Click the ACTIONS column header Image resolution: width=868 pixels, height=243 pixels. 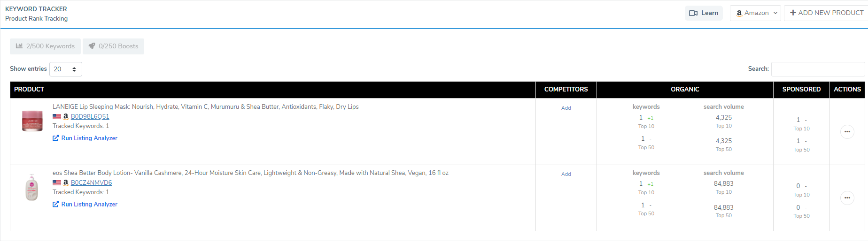(x=847, y=90)
